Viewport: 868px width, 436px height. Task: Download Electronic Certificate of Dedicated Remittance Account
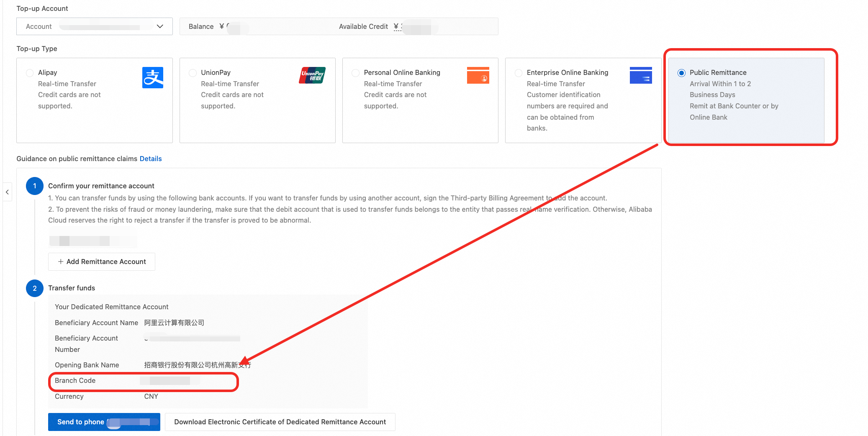coord(280,422)
